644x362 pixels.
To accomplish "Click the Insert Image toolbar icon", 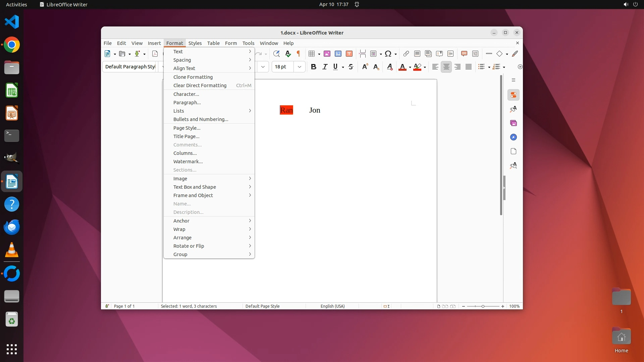I will (x=327, y=54).
